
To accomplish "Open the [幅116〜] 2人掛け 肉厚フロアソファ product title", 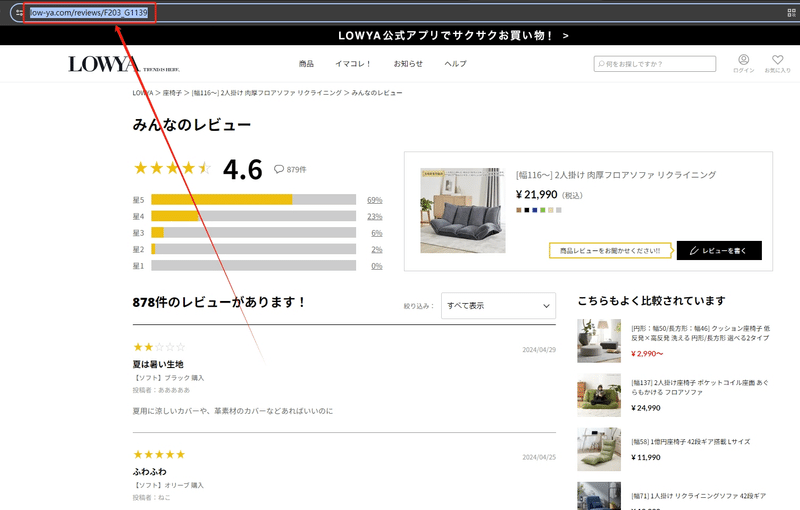I will (616, 175).
